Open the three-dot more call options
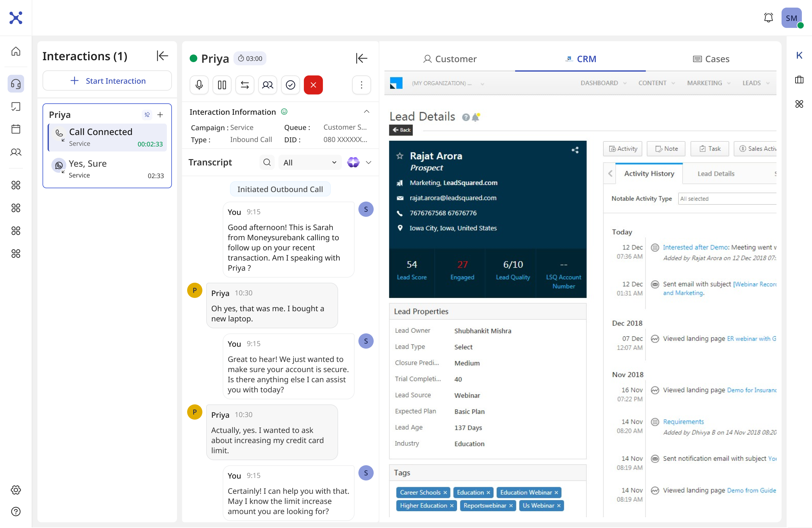812x528 pixels. pos(362,85)
